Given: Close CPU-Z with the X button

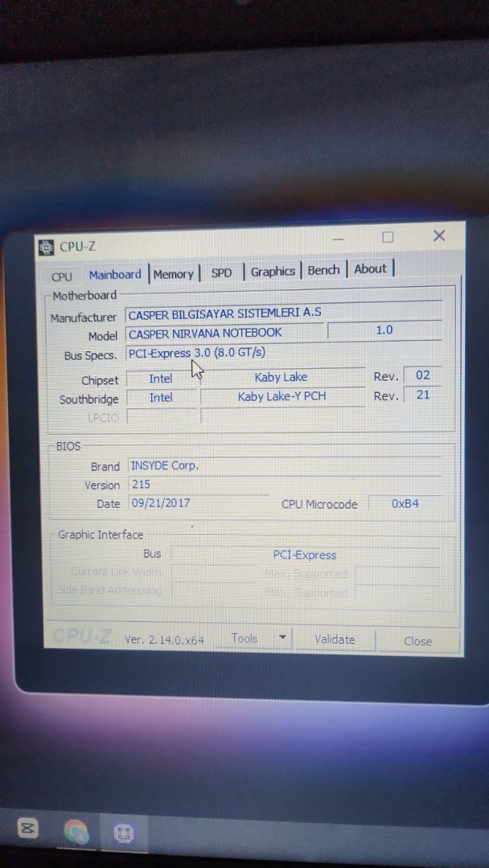Looking at the screenshot, I should (x=439, y=235).
